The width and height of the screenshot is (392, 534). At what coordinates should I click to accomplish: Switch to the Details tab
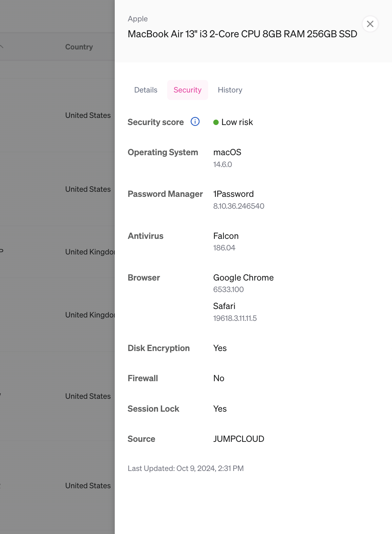[146, 90]
